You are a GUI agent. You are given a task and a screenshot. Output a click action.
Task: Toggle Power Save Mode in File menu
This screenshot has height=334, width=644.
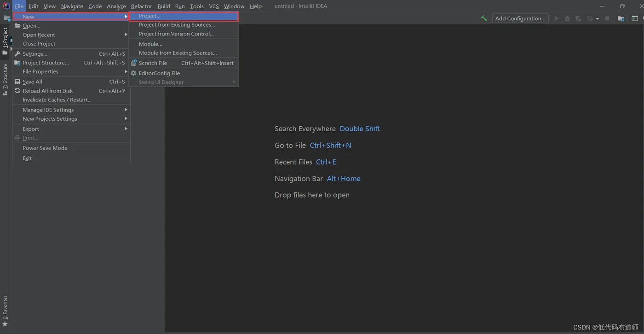tap(45, 148)
